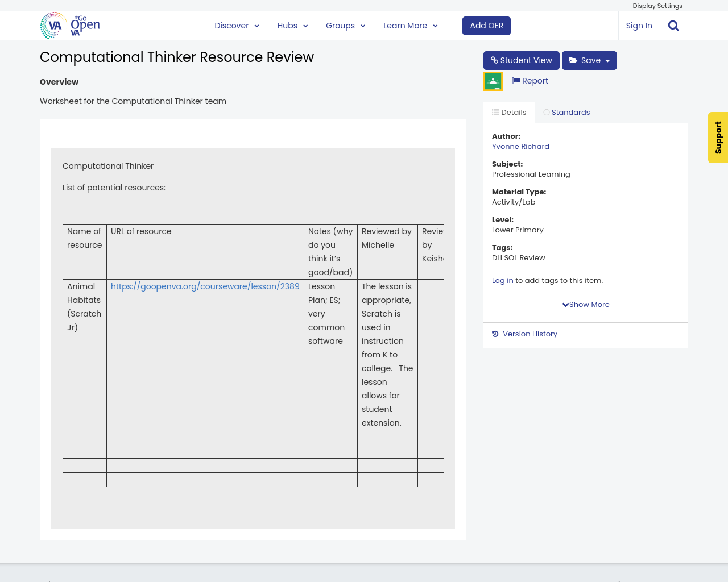Click the 'DLI SOL Review' tag text

click(x=518, y=258)
